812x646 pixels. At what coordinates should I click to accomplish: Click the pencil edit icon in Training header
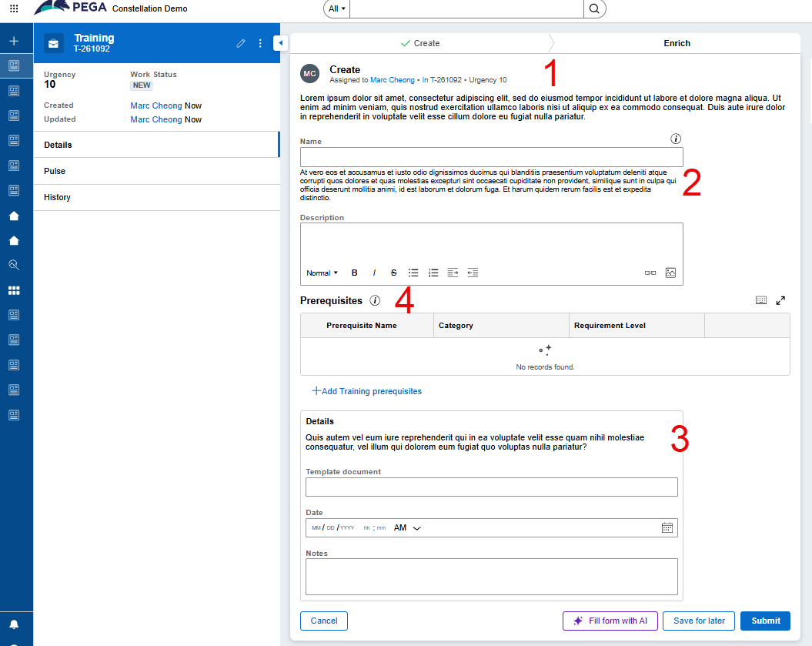click(241, 43)
